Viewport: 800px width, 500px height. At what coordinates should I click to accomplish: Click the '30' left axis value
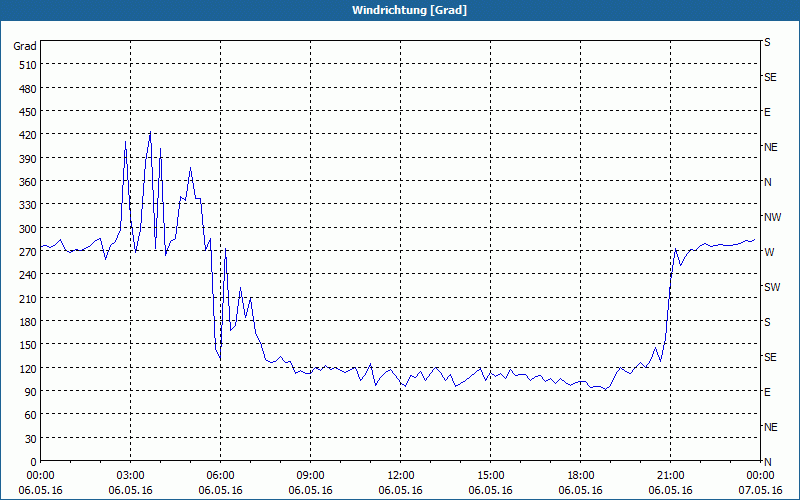31,439
